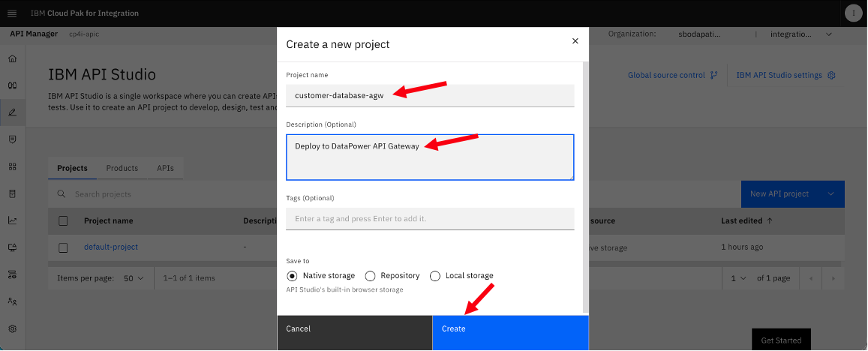Click the Cancel button
This screenshot has height=351, width=868.
tap(354, 333)
